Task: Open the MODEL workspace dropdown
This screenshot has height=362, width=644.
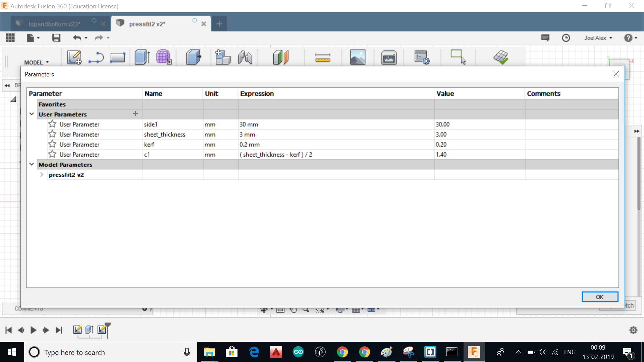Action: click(36, 62)
